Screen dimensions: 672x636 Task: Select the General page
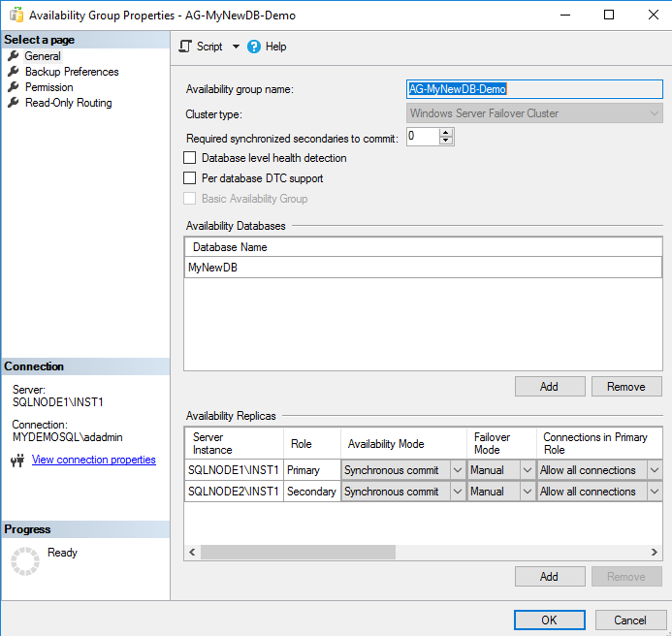[43, 55]
